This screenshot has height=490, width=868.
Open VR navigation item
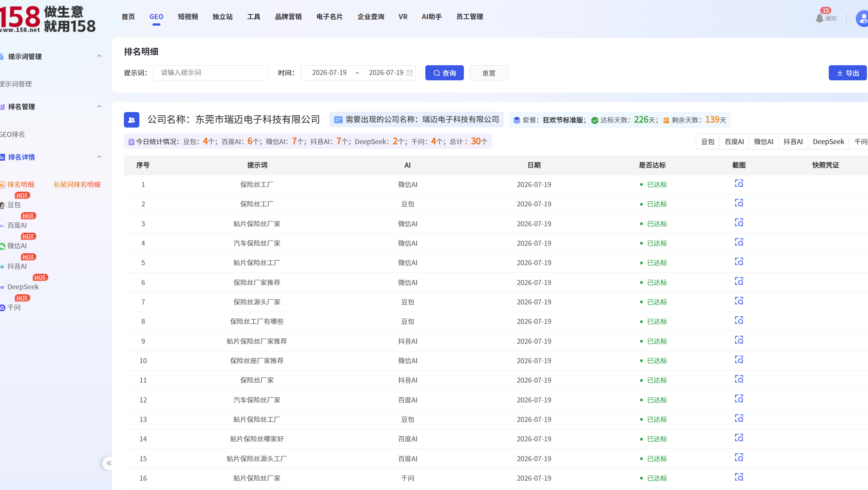403,17
